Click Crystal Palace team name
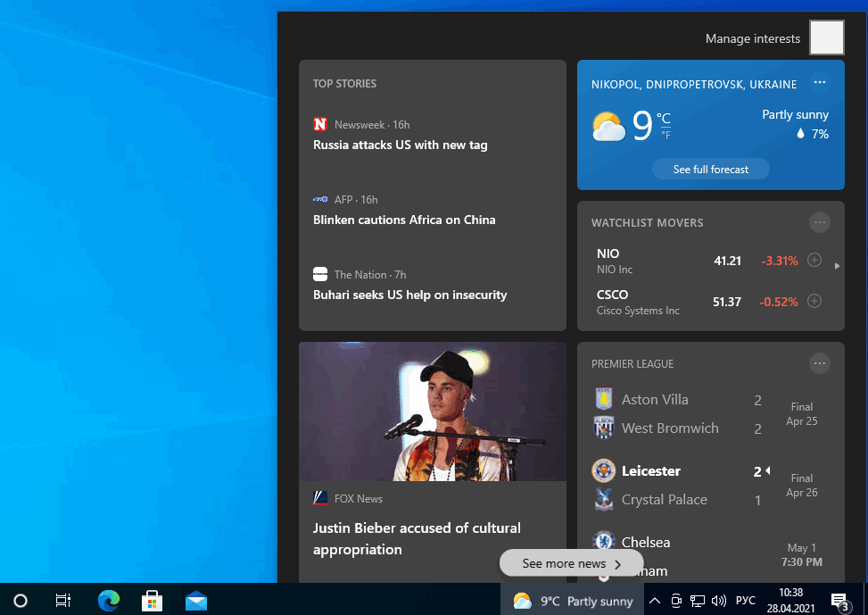This screenshot has height=615, width=868. 665,500
